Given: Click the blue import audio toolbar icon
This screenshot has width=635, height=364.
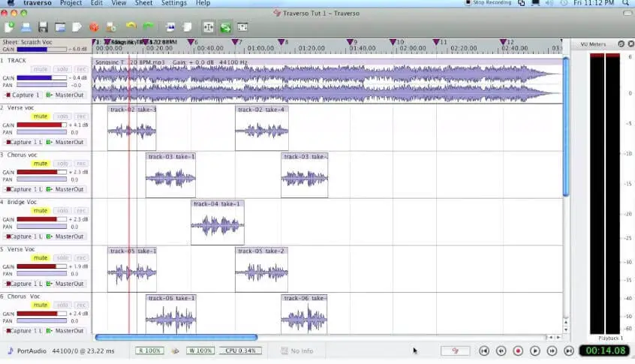Looking at the screenshot, I should click(170, 27).
